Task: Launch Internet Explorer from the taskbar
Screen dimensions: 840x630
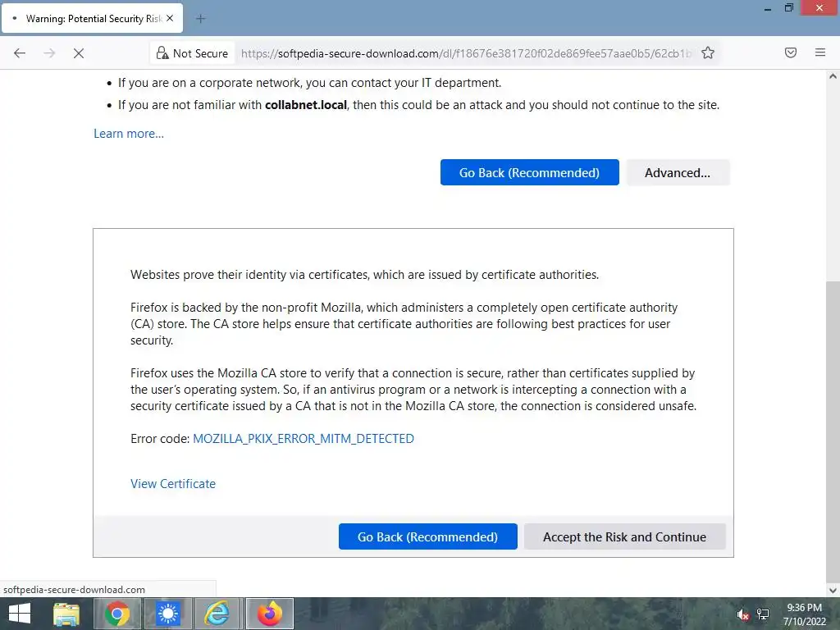Action: (218, 614)
